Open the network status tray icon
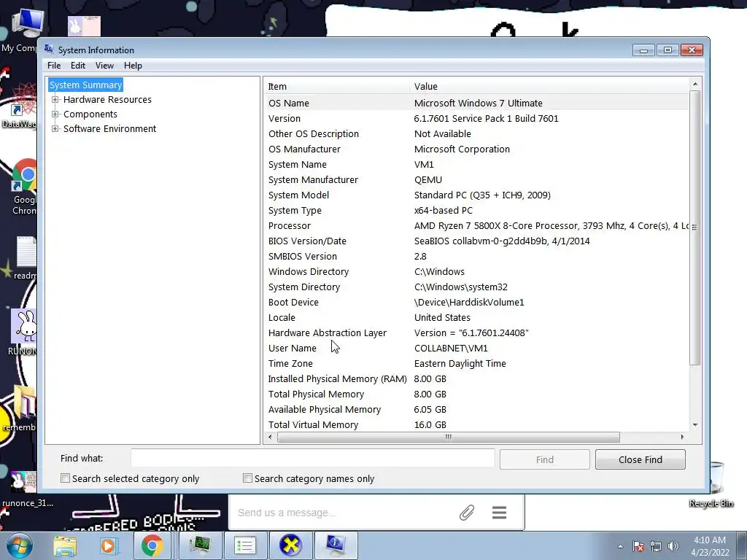747x560 pixels. [656, 546]
